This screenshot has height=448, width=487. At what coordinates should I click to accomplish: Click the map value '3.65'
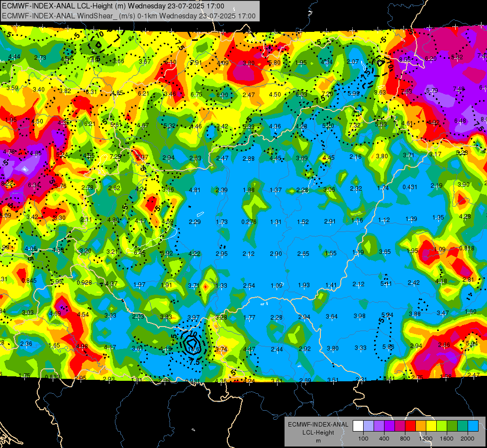click(x=385, y=251)
